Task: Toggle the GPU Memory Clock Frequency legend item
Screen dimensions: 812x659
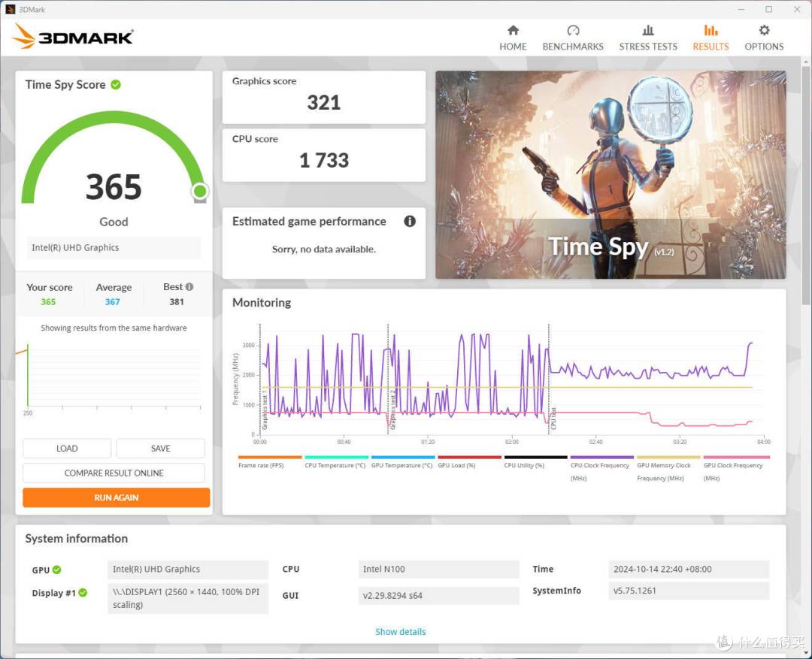Action: pos(668,468)
